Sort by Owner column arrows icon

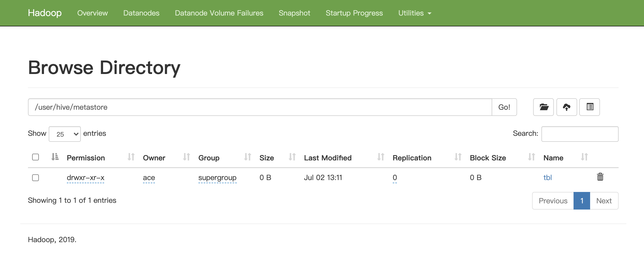[x=187, y=157]
